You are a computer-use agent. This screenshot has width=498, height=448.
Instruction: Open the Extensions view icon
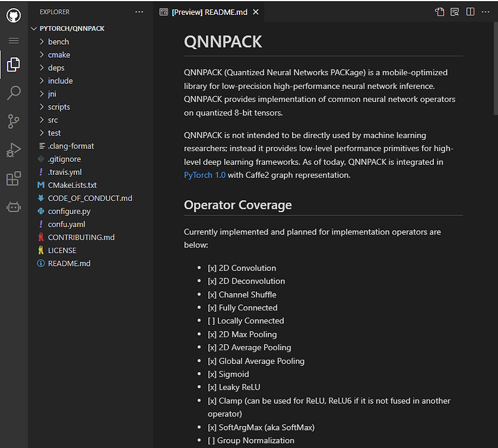14,179
